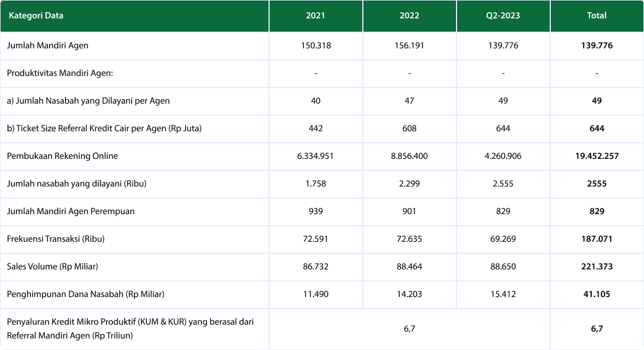Click the Penghimpunan Dana value "11.490"
Viewport: 644px width, 350px height.
click(x=316, y=294)
